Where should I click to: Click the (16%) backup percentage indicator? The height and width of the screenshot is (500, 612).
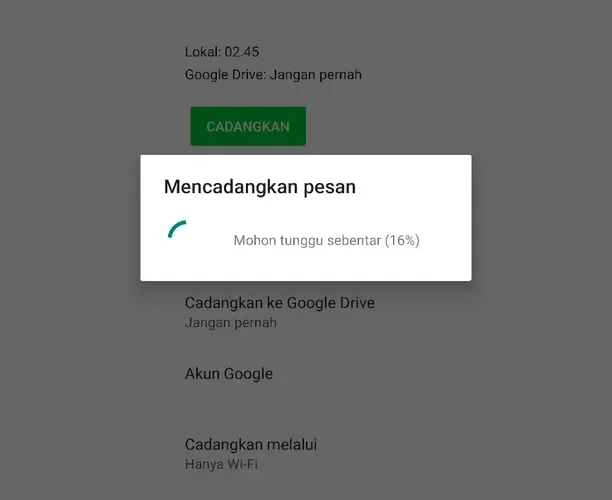click(x=402, y=240)
